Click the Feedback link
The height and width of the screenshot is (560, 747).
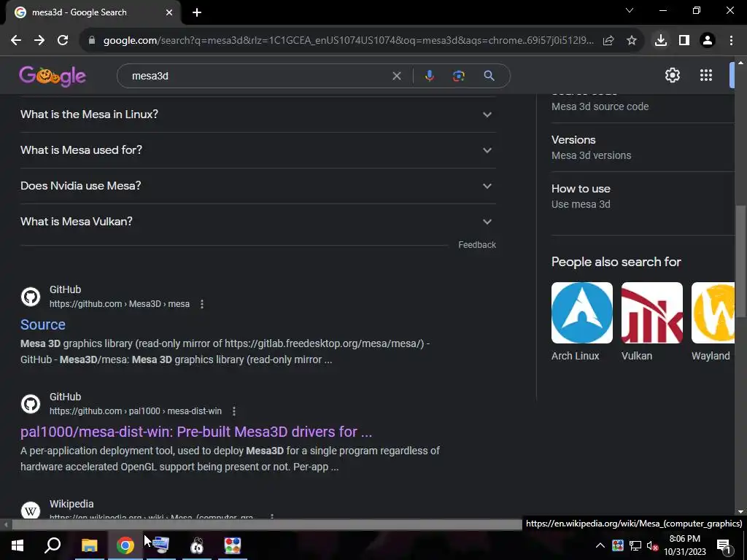477,245
